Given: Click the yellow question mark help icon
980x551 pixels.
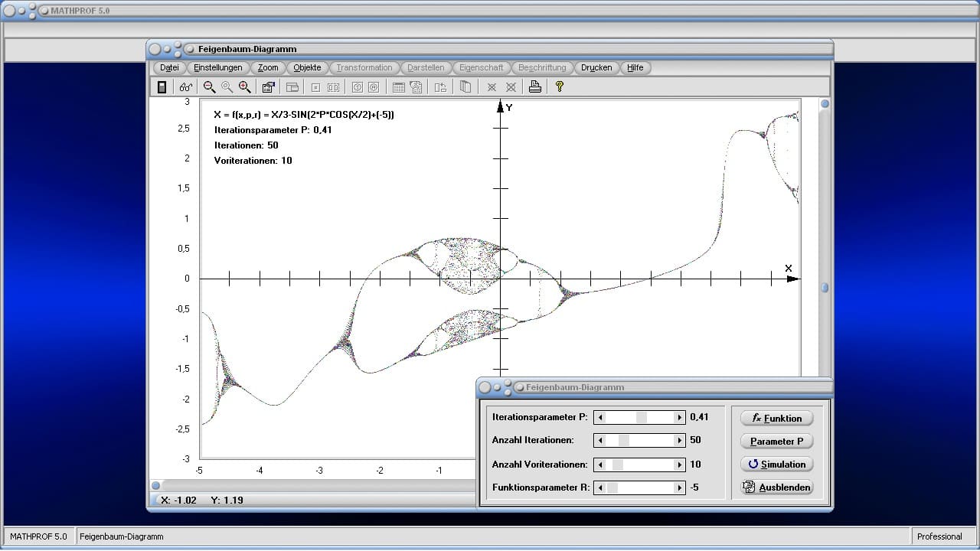Looking at the screenshot, I should pos(559,87).
